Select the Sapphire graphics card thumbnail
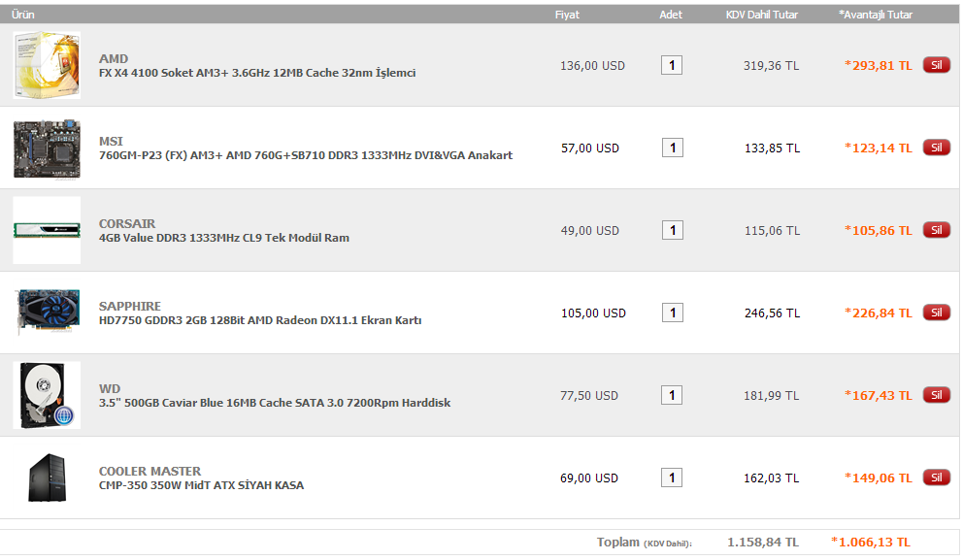963x560 pixels. tap(47, 313)
